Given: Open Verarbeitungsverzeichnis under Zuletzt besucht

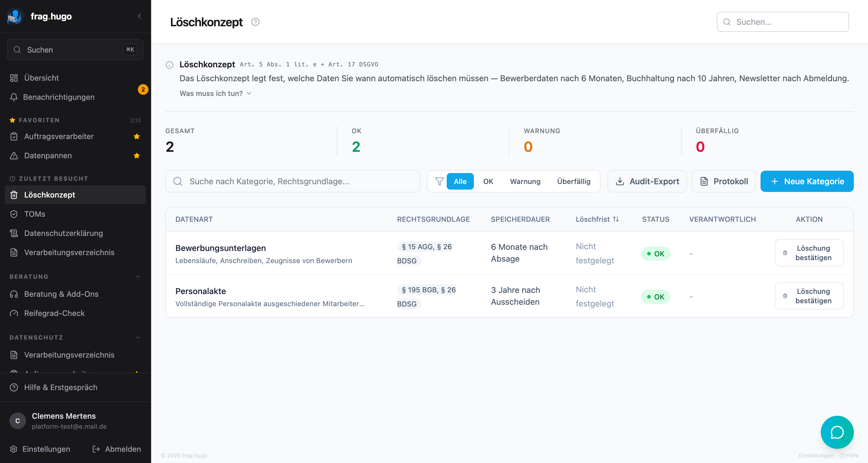Looking at the screenshot, I should point(75,252).
